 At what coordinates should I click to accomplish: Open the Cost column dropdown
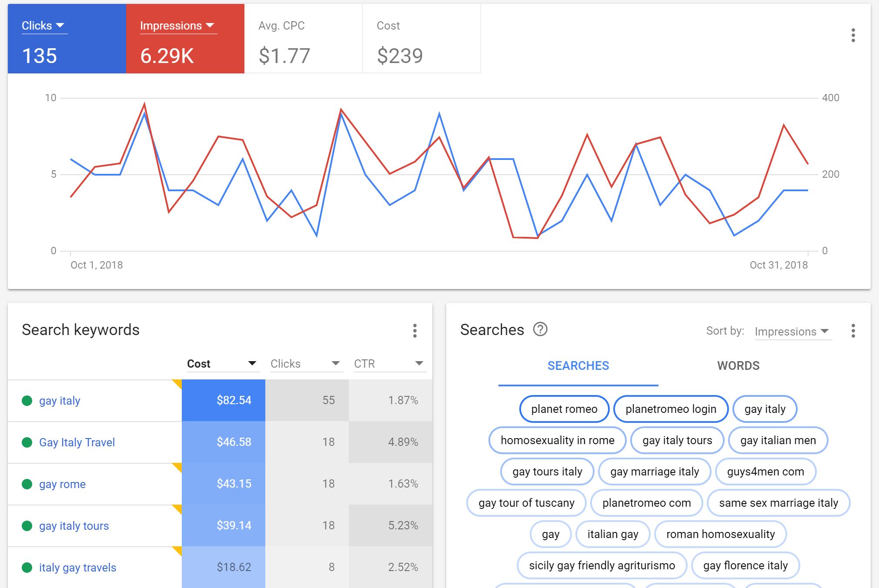coord(252,364)
